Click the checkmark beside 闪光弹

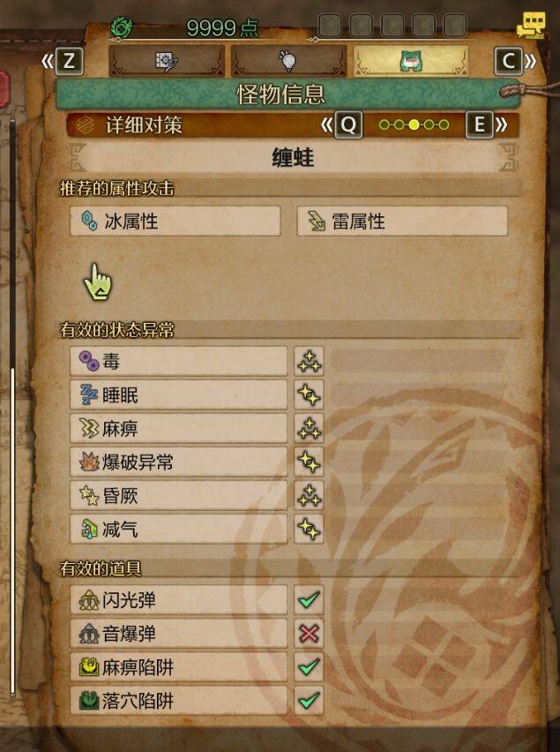pos(309,599)
